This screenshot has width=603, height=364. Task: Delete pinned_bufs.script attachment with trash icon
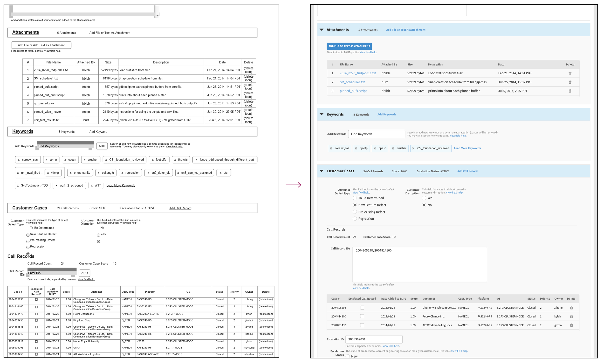570,91
